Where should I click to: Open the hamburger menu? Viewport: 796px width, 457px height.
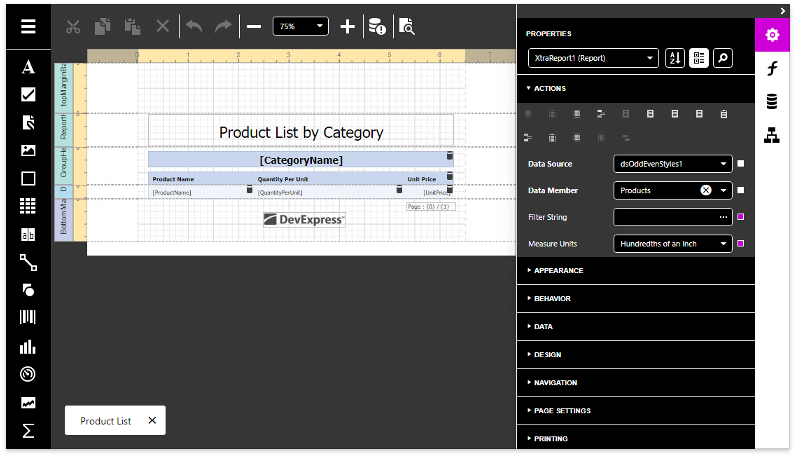pyautogui.click(x=28, y=26)
